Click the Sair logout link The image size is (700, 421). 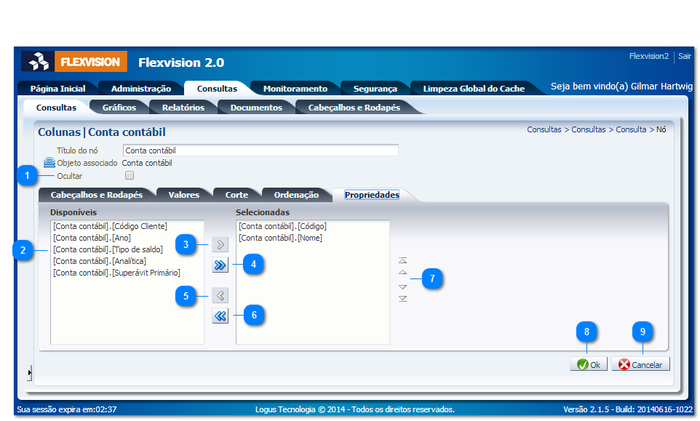pyautogui.click(x=685, y=57)
